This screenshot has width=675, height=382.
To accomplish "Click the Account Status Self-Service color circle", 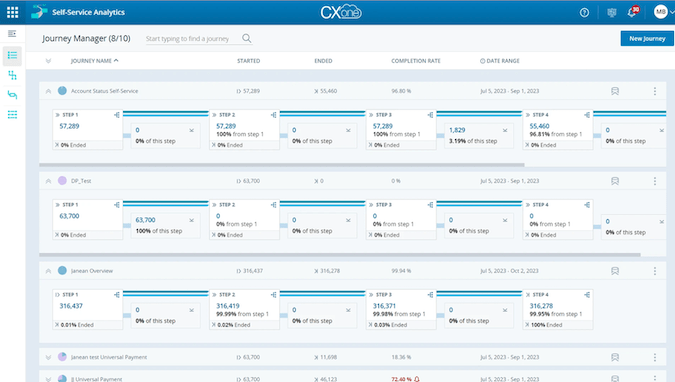I will [62, 90].
